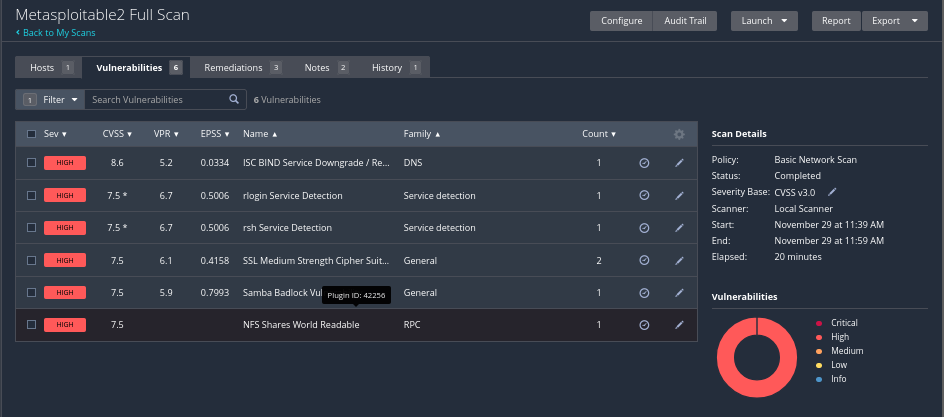
Task: Click the edit pencil for ISC BIND row
Action: point(679,163)
